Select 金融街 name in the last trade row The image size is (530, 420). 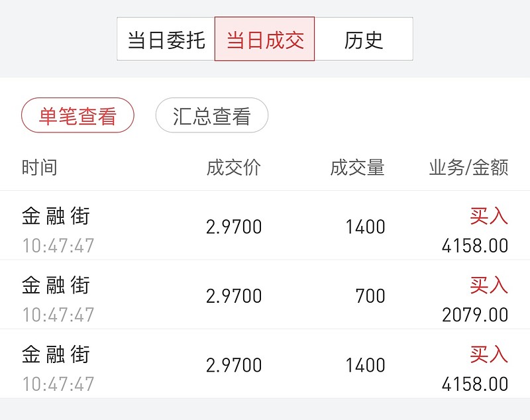[x=56, y=354]
